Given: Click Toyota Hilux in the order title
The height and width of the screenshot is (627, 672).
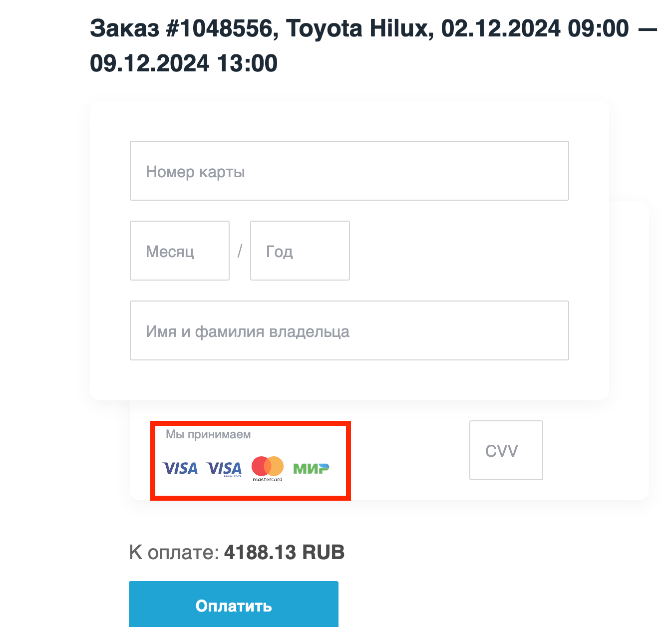Looking at the screenshot, I should (357, 28).
